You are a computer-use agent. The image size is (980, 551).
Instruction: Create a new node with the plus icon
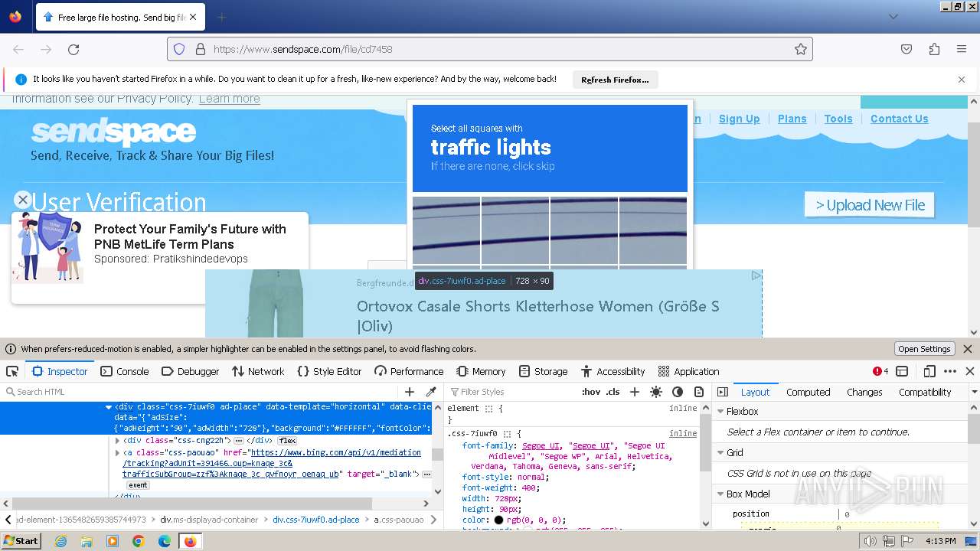(x=410, y=392)
